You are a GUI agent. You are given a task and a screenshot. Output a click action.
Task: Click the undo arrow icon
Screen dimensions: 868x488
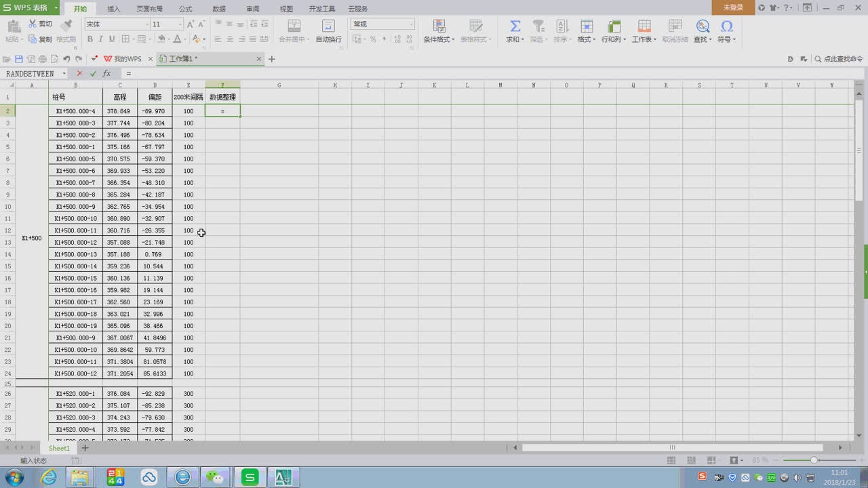point(67,59)
